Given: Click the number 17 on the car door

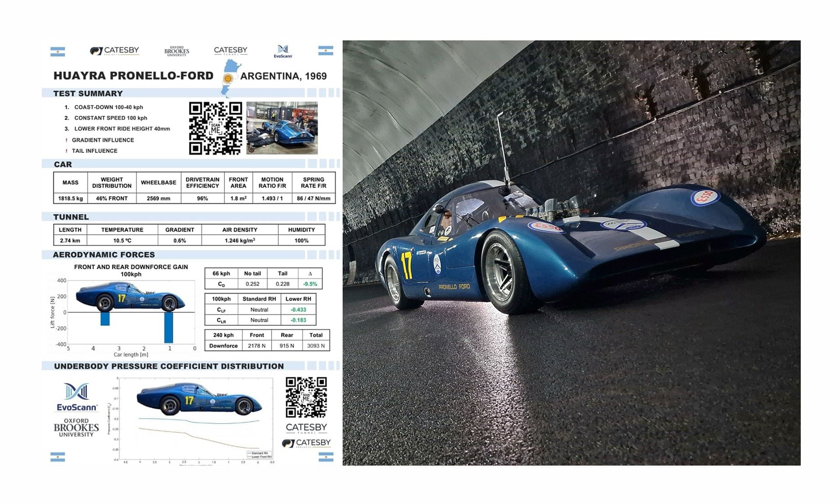Looking at the screenshot, I should click(406, 264).
